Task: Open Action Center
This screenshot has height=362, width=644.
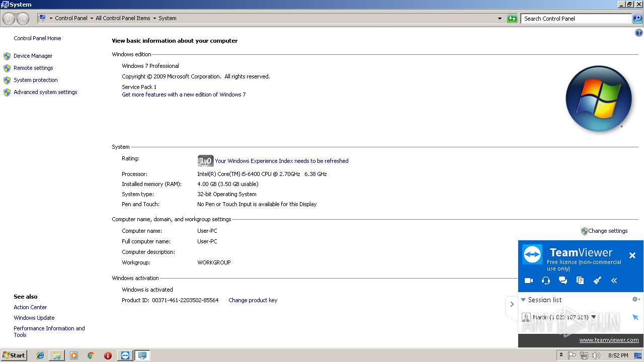Action: pos(30,307)
